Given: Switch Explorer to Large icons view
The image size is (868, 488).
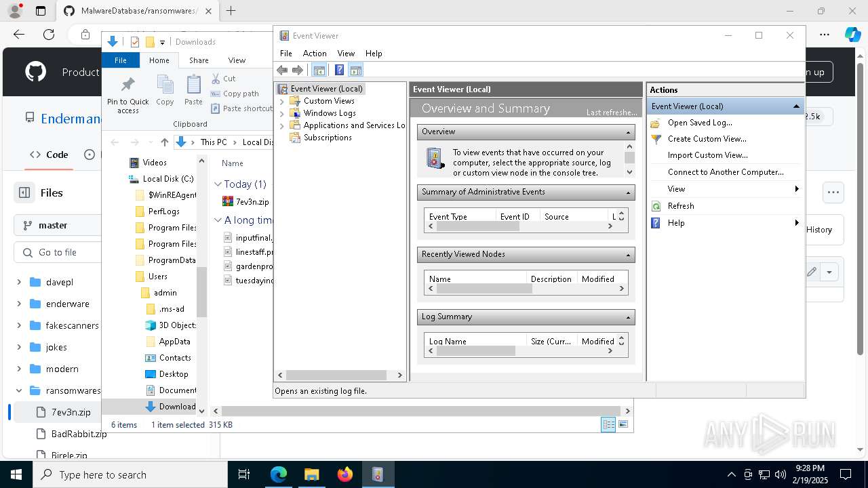Looking at the screenshot, I should 623,424.
